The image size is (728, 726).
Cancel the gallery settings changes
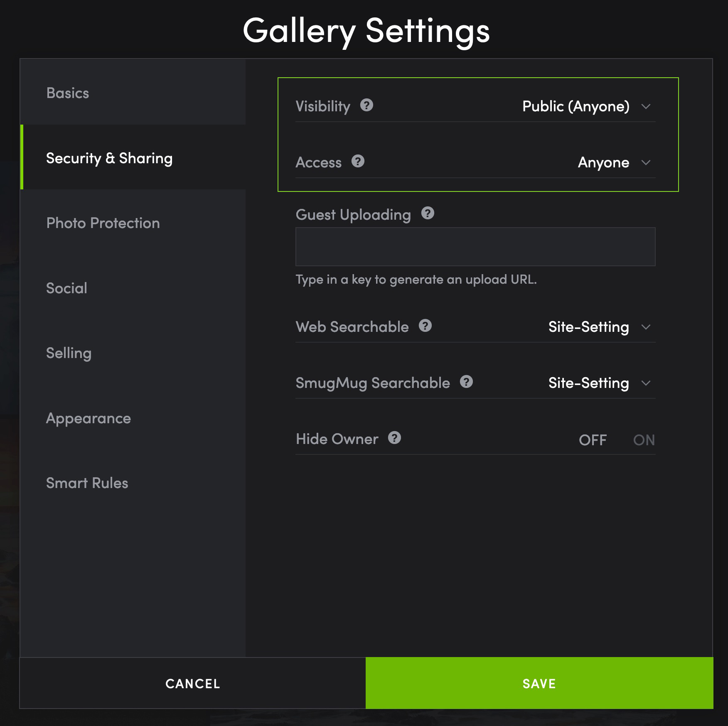[x=193, y=683]
